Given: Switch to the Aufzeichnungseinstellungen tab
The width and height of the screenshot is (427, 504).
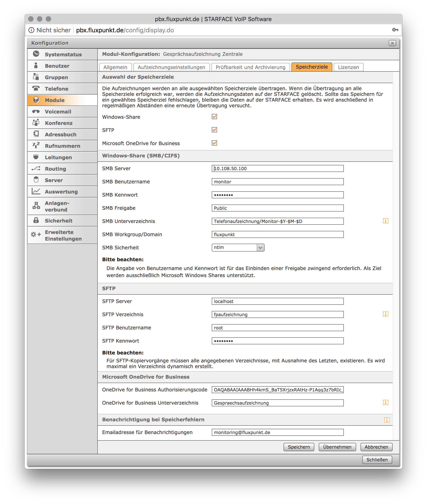Looking at the screenshot, I should 171,67.
